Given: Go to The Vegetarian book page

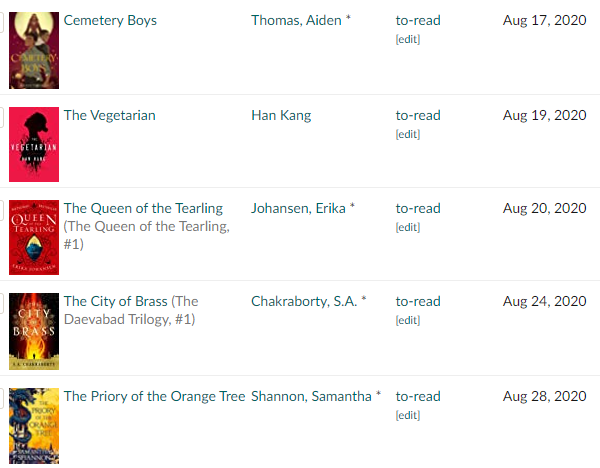Looking at the screenshot, I should tap(109, 115).
